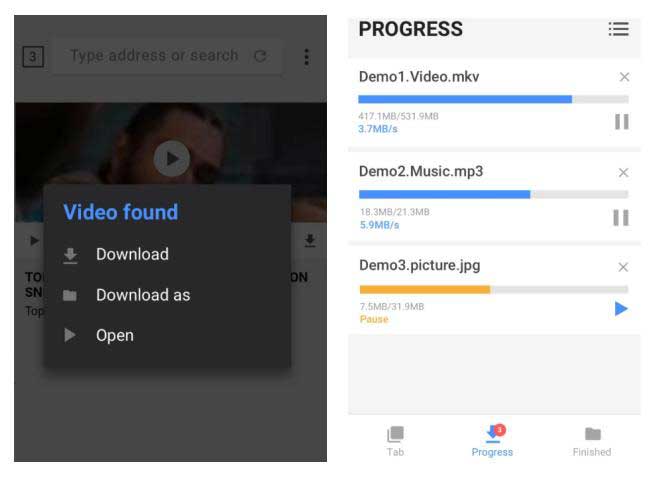This screenshot has width=659, height=482.
Task: Switch to the Progress tab
Action: coord(492,440)
